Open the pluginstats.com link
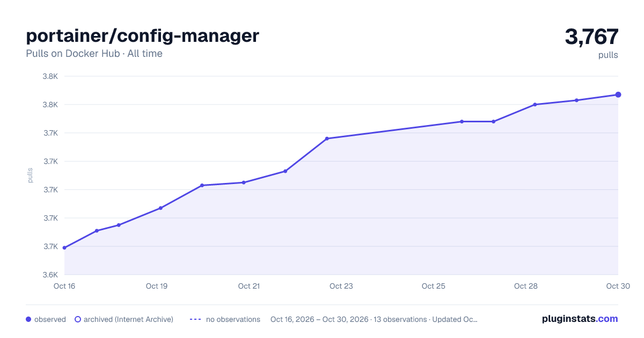This screenshot has height=338, width=644. [580, 319]
